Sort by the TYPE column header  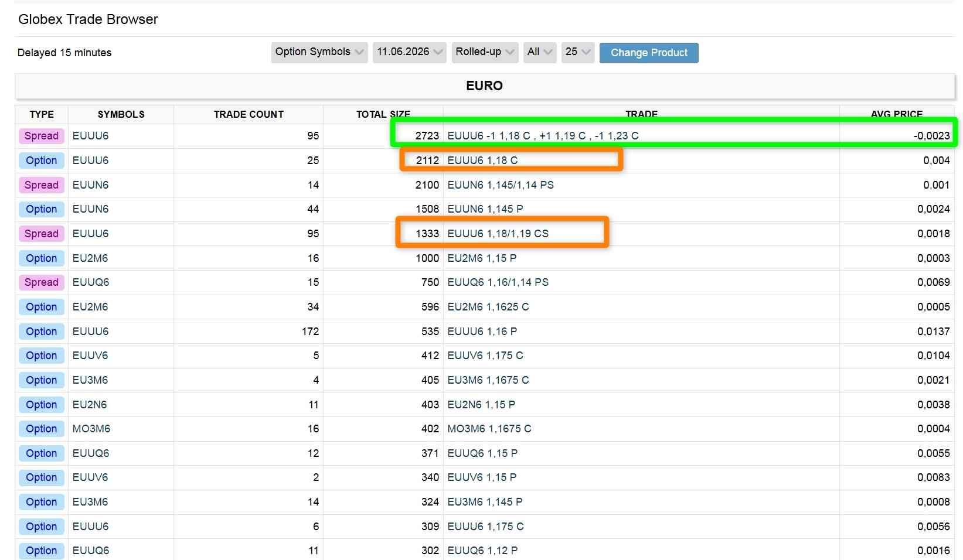click(42, 114)
